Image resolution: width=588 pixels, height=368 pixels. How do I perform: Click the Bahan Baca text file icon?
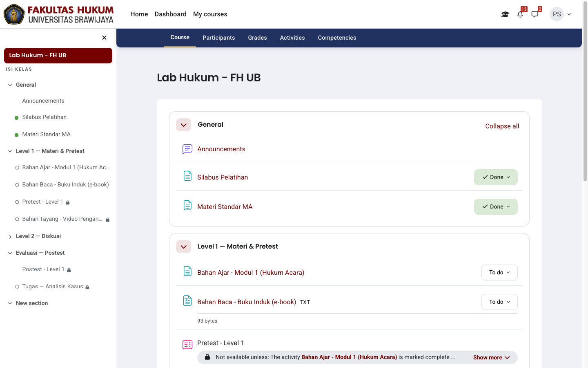click(x=187, y=301)
